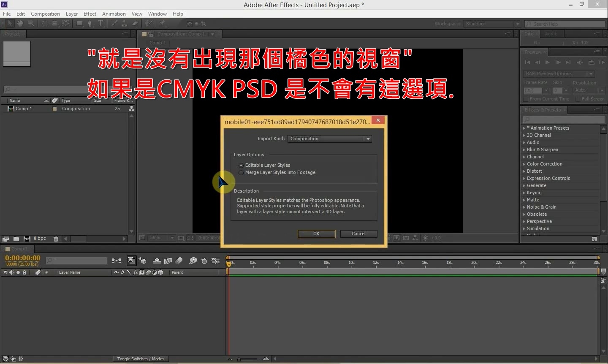The height and width of the screenshot is (364, 608).
Task: Mute audio in the Preview panel
Action: tap(580, 62)
